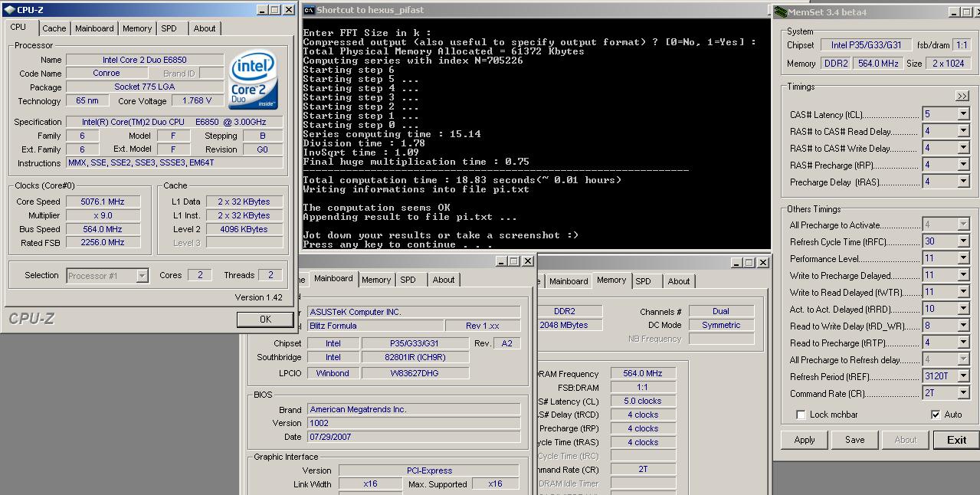
Task: Click the MemSet chipset field Intel P35/G33/G31
Action: pyautogui.click(x=867, y=45)
